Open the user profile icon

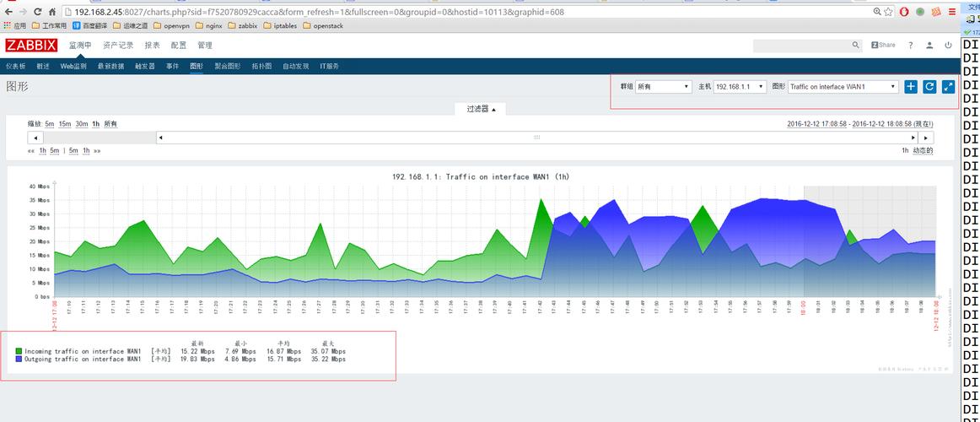[x=929, y=45]
